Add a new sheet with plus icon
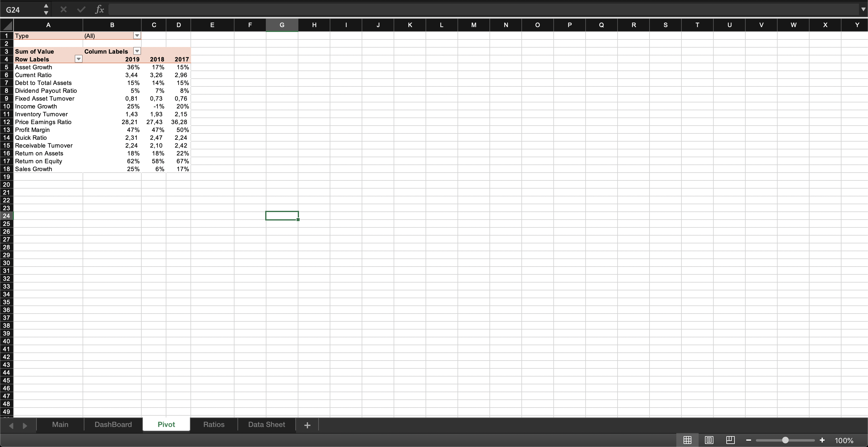 [307, 425]
